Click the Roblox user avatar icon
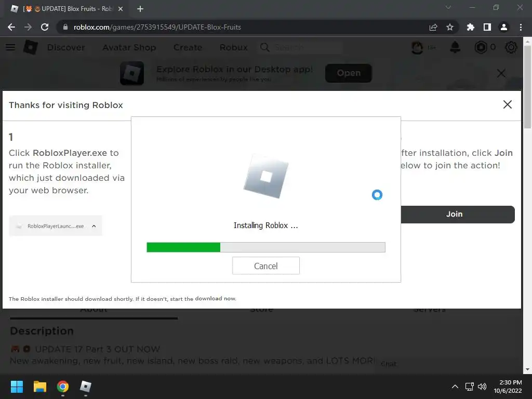532x399 pixels. [417, 47]
